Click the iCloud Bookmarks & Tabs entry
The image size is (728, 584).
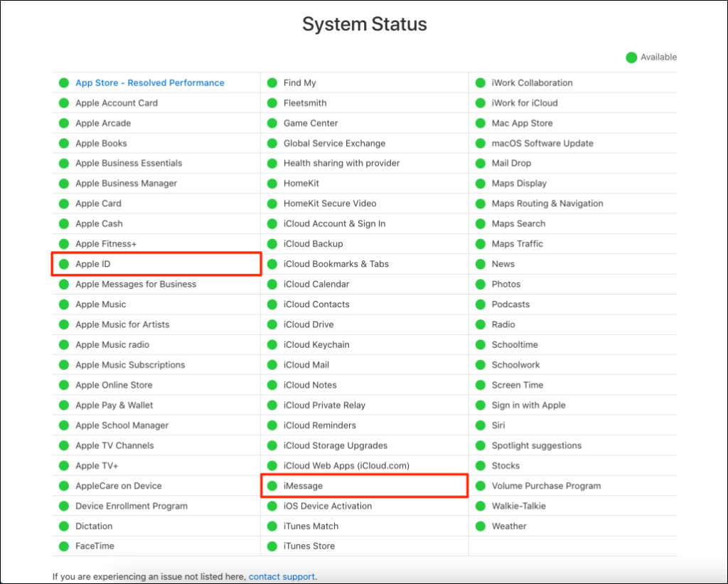coord(336,264)
